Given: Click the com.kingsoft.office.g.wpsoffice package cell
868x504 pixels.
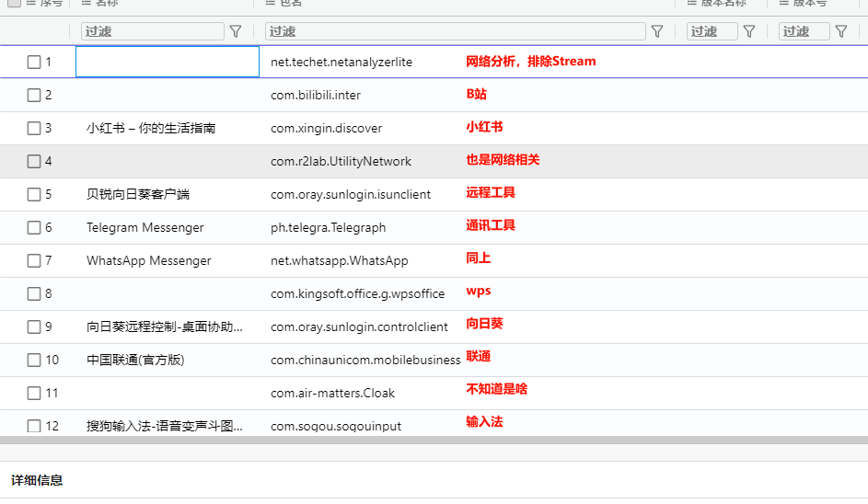Looking at the screenshot, I should coord(358,293).
